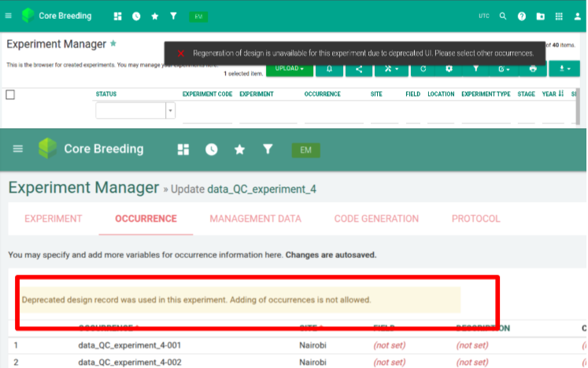Select the data_QC_experiment_4-001 occurrence row
This screenshot has width=588, height=368.
tap(117, 345)
